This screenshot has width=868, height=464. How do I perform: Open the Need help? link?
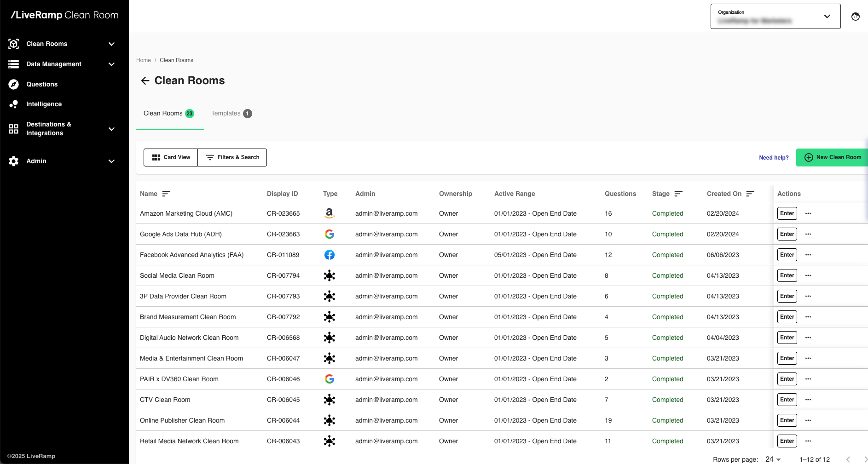pos(774,157)
